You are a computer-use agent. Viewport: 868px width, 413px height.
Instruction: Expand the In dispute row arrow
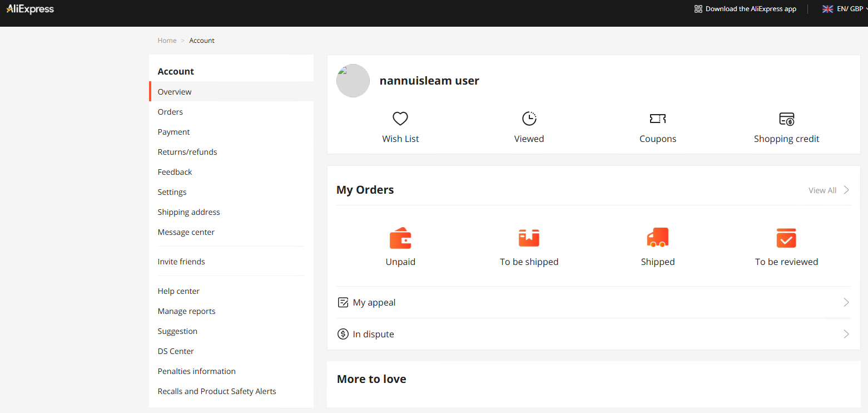(846, 335)
